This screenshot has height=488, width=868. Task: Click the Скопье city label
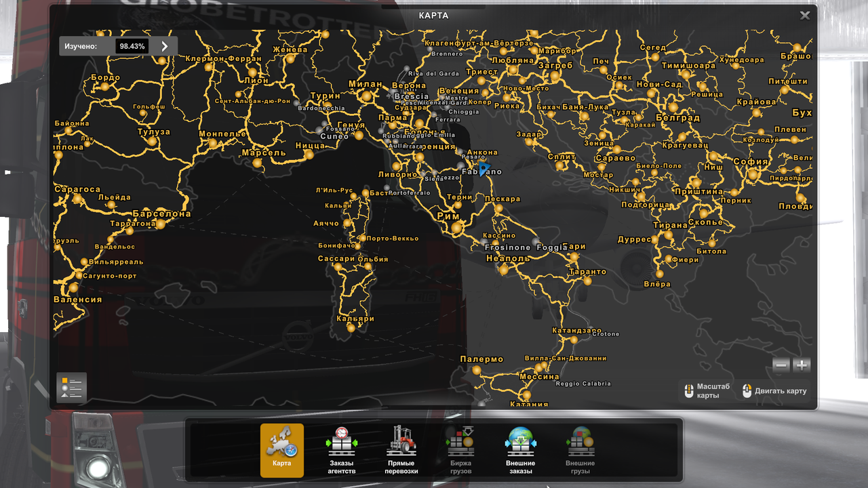pyautogui.click(x=705, y=222)
